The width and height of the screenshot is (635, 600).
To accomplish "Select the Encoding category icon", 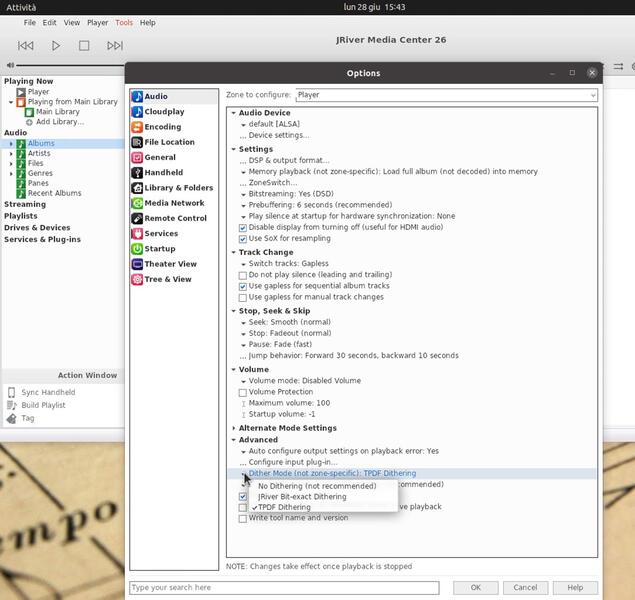I will point(138,127).
